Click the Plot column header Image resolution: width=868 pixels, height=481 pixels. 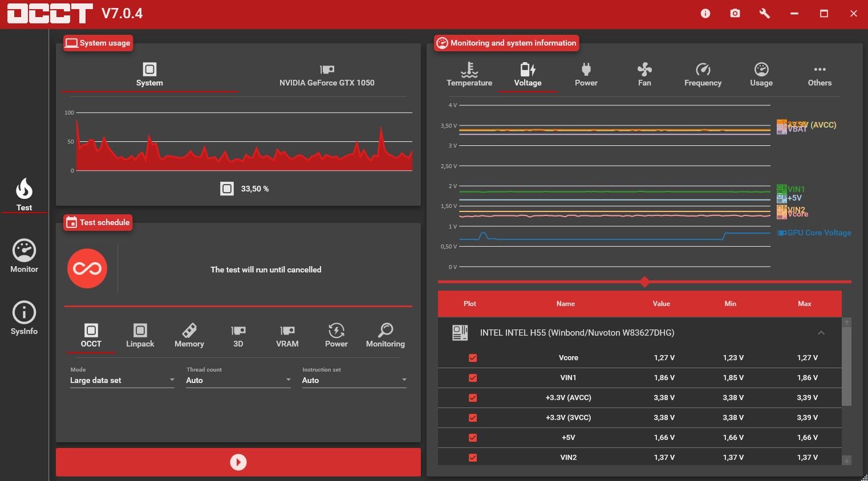(470, 304)
